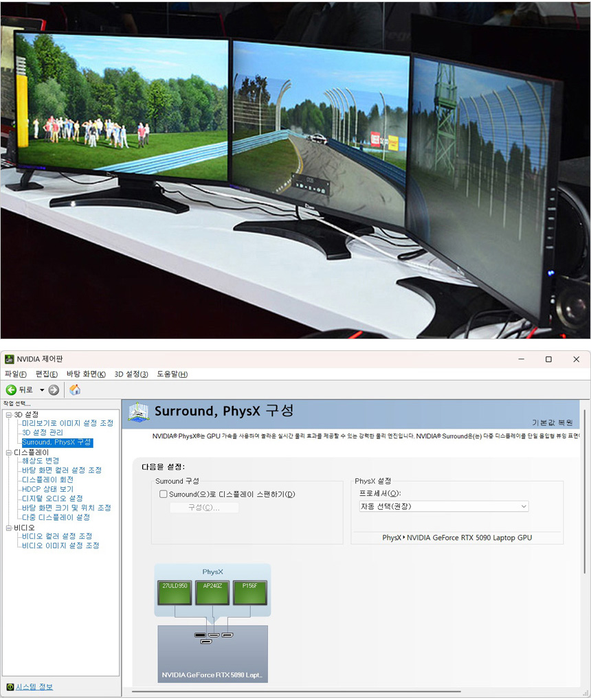Click the Forward arrow icon
Viewport: 591px width, 700px height.
[x=54, y=389]
